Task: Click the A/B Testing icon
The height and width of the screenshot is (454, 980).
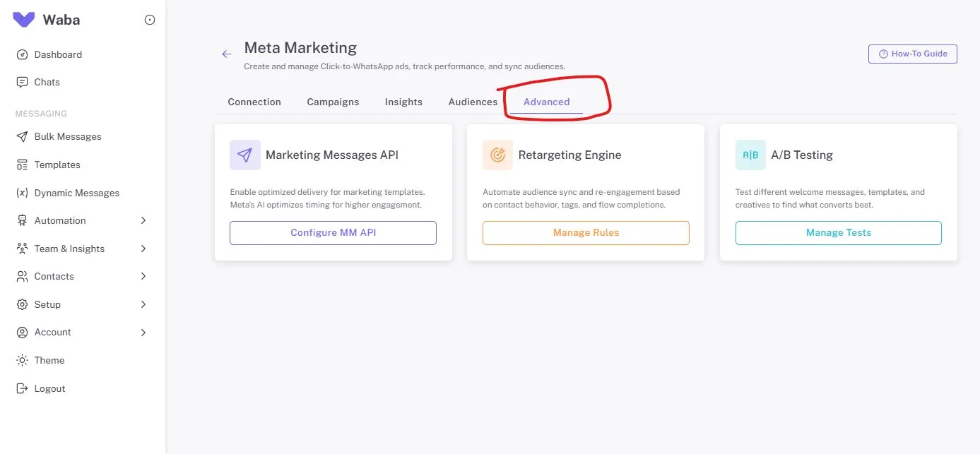Action: [x=750, y=155]
